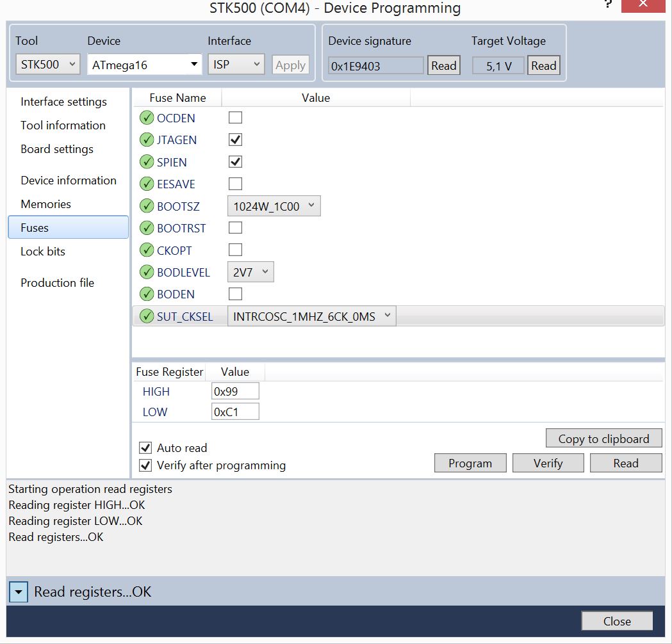Click the help question mark icon
The image size is (672, 644).
coord(608,3)
